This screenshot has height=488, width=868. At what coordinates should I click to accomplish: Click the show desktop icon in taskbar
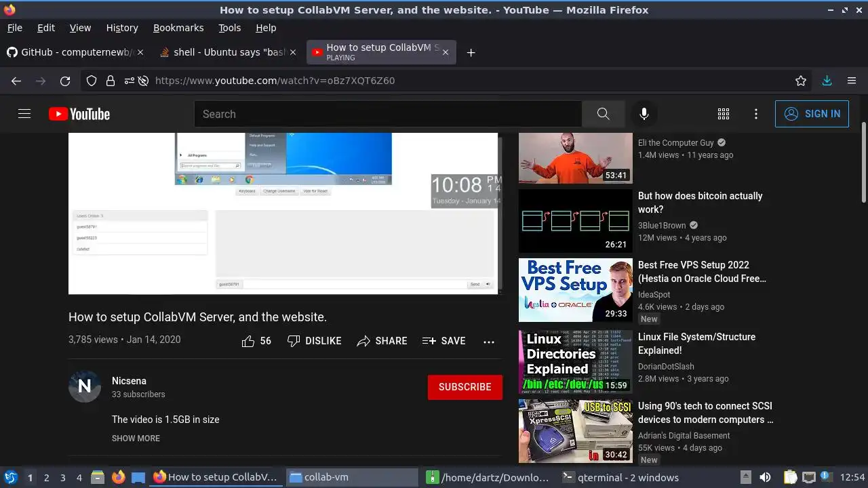[138, 477]
